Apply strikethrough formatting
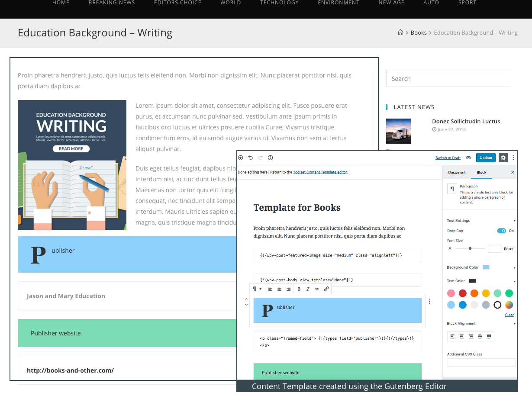The height and width of the screenshot is (412, 532). pos(317,289)
